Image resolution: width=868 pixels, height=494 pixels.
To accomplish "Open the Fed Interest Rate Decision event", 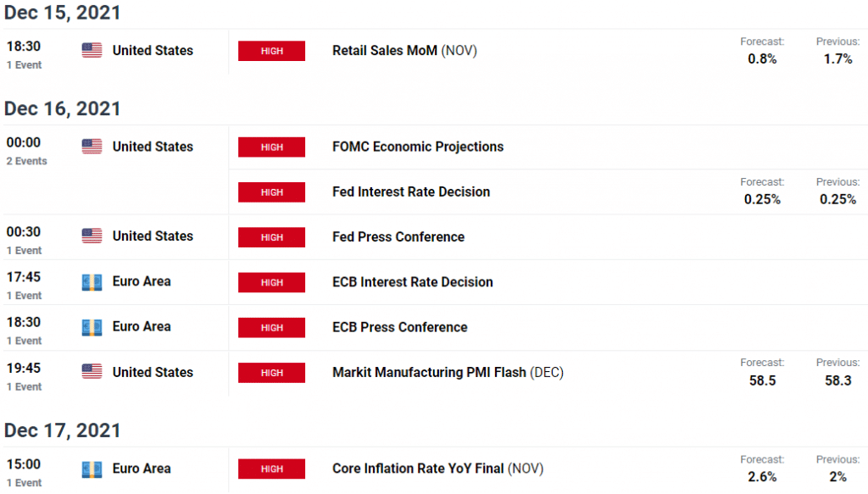I will (411, 192).
